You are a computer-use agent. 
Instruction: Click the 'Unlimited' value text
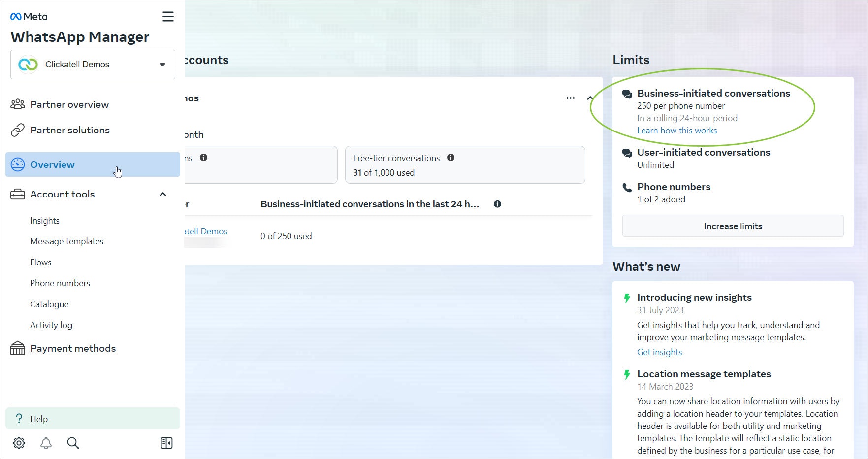tap(655, 165)
